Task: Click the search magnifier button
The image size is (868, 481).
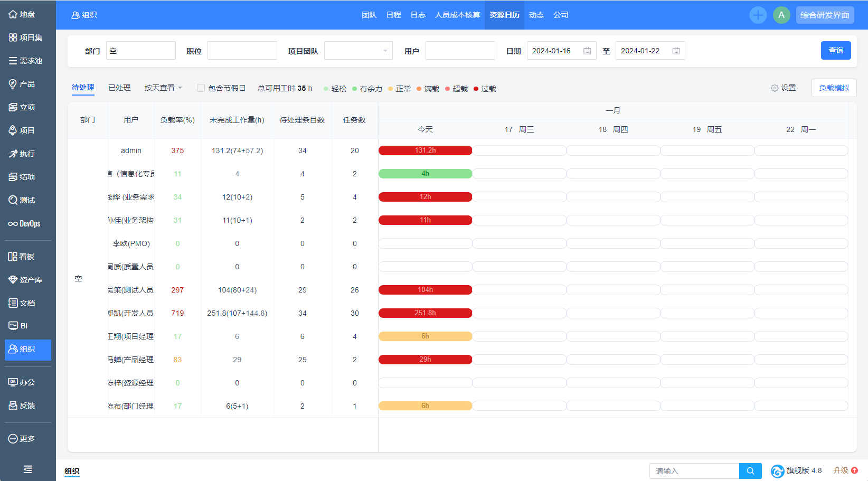Action: [750, 471]
